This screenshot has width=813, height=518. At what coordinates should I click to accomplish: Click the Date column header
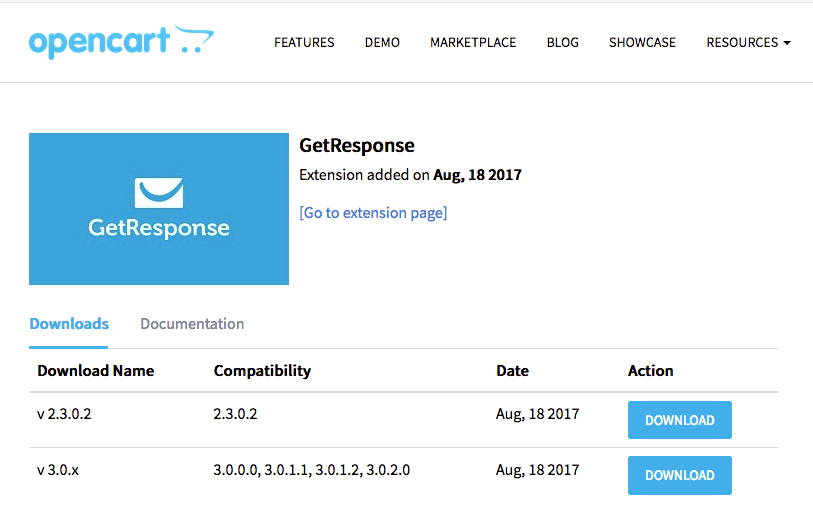tap(512, 371)
